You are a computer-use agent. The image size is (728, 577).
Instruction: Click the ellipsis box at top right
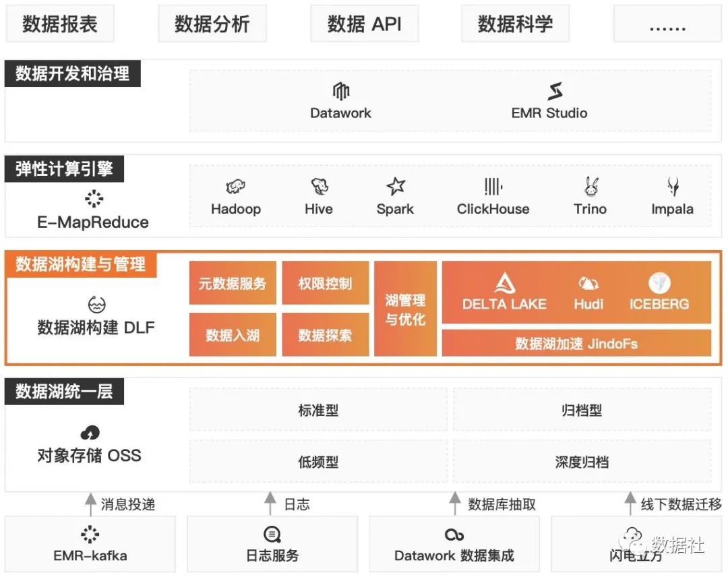(x=667, y=24)
